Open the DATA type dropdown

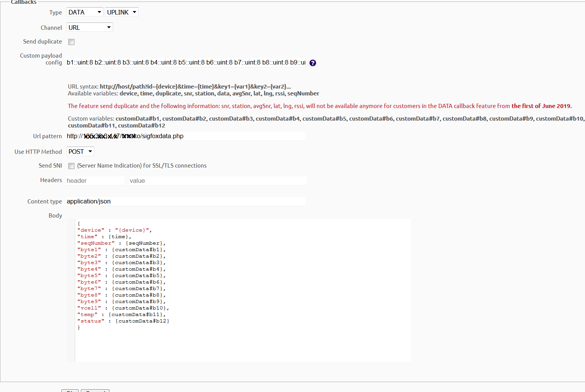85,12
